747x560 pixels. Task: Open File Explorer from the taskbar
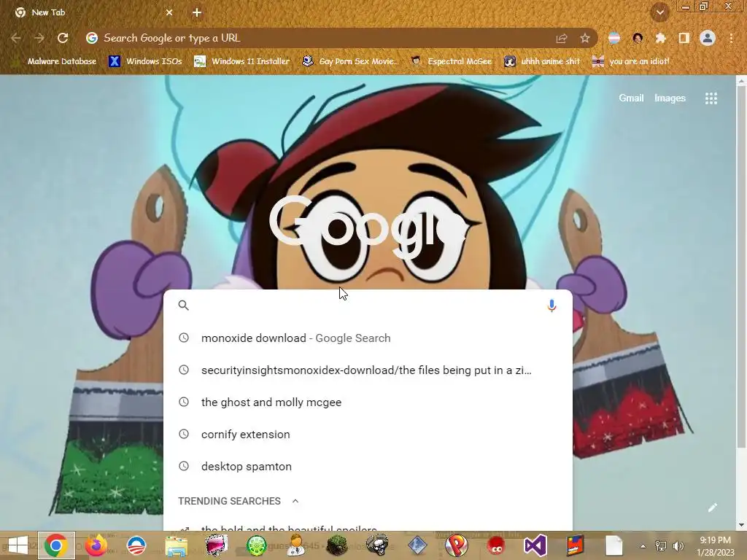177,545
